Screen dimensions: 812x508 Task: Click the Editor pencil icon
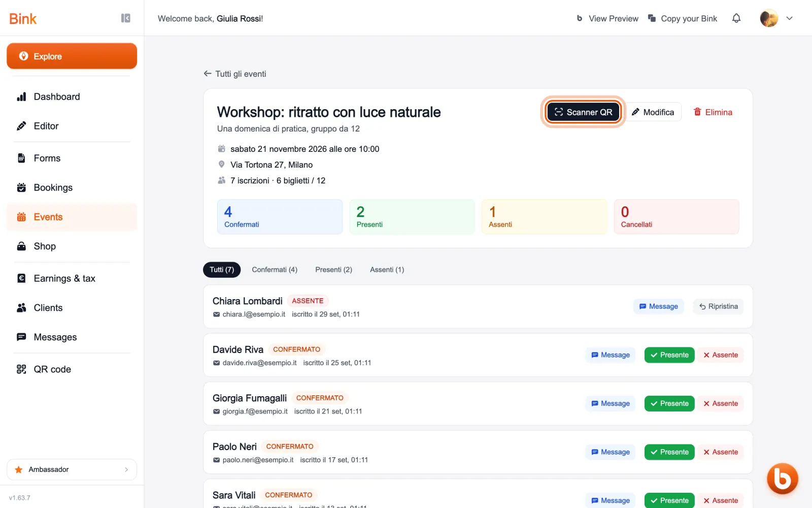pyautogui.click(x=21, y=126)
